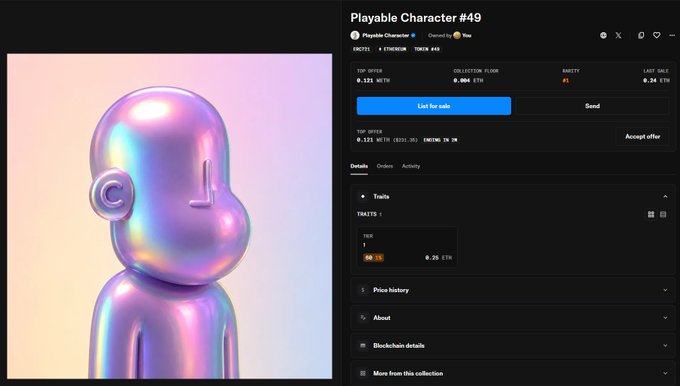Click the 0.25 ETH trait floor price
The width and height of the screenshot is (680, 386).
coord(438,258)
